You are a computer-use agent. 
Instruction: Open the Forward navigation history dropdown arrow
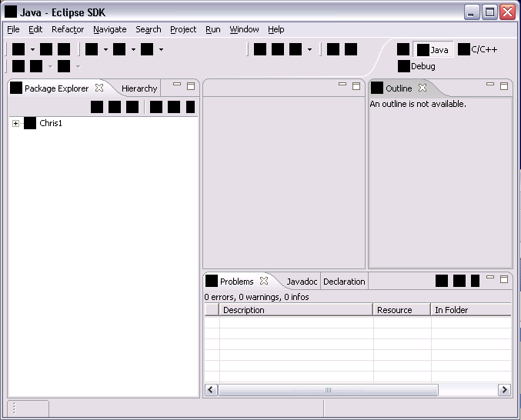click(x=78, y=66)
